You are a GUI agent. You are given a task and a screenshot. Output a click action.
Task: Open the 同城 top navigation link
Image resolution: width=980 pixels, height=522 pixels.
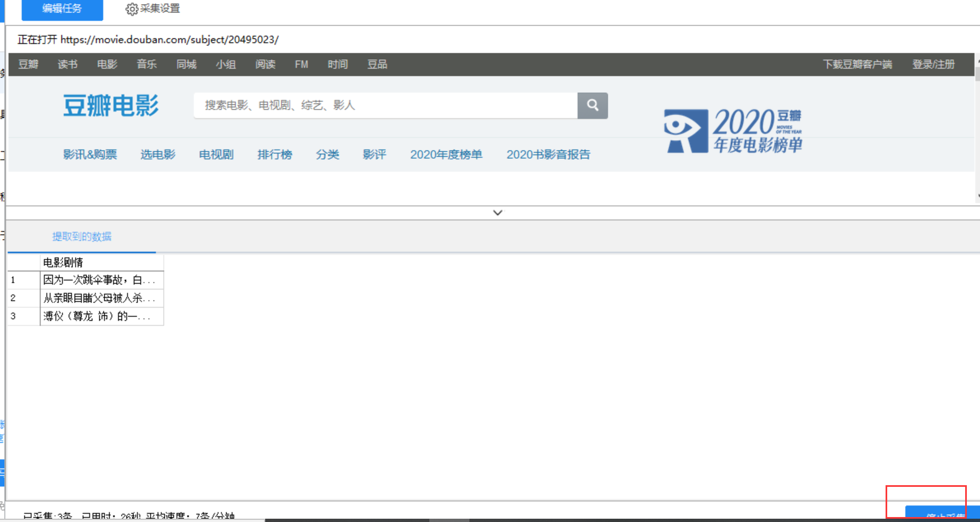tap(186, 64)
